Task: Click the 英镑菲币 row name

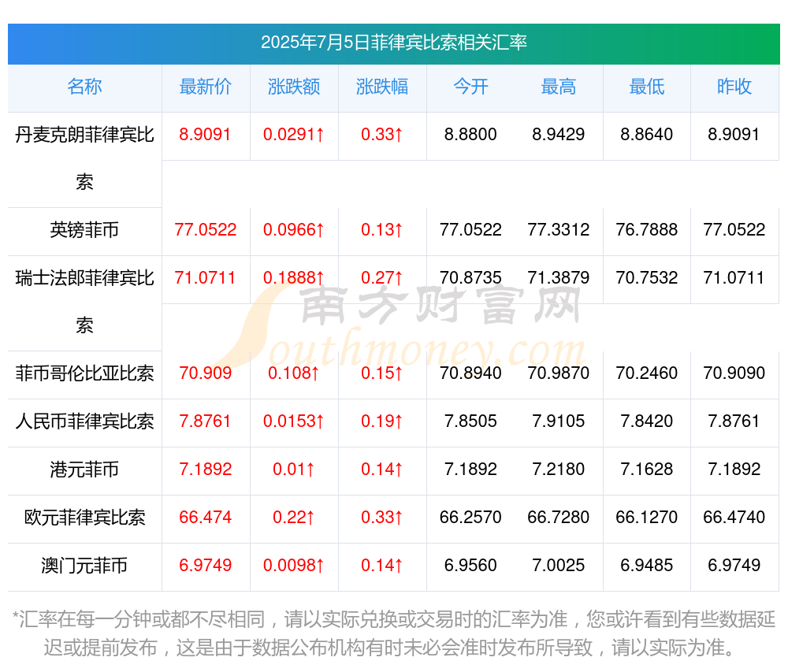Action: coord(84,230)
